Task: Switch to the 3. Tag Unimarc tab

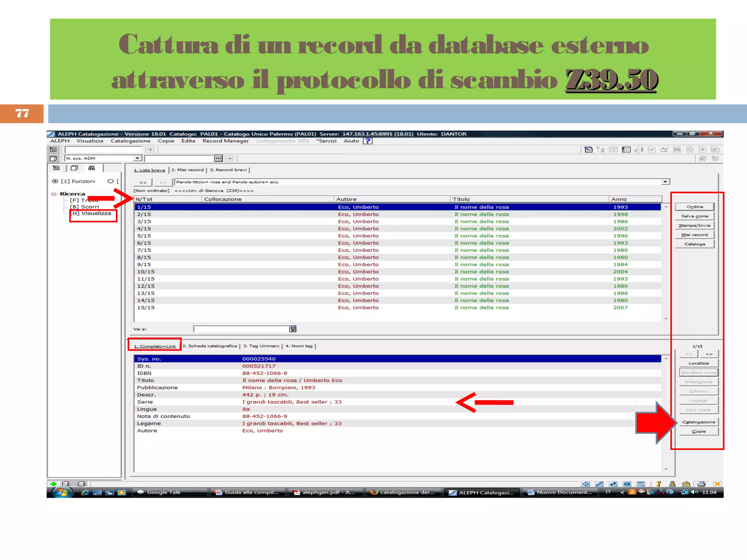Action: click(261, 346)
